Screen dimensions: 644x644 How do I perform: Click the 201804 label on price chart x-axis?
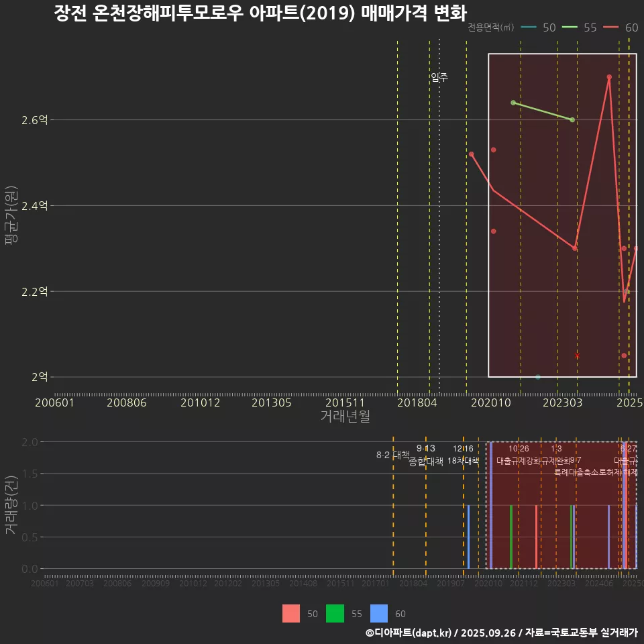tap(418, 403)
